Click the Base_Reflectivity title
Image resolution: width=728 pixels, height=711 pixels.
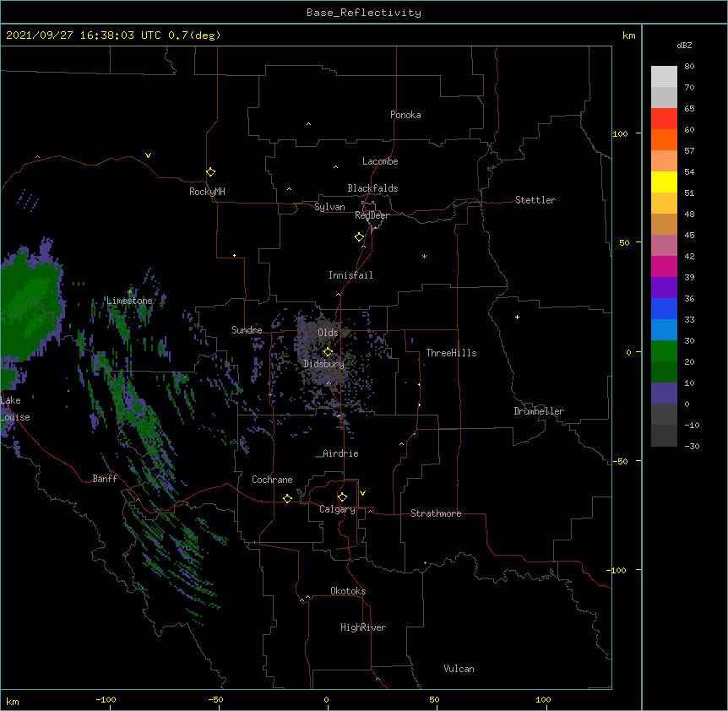(x=364, y=13)
